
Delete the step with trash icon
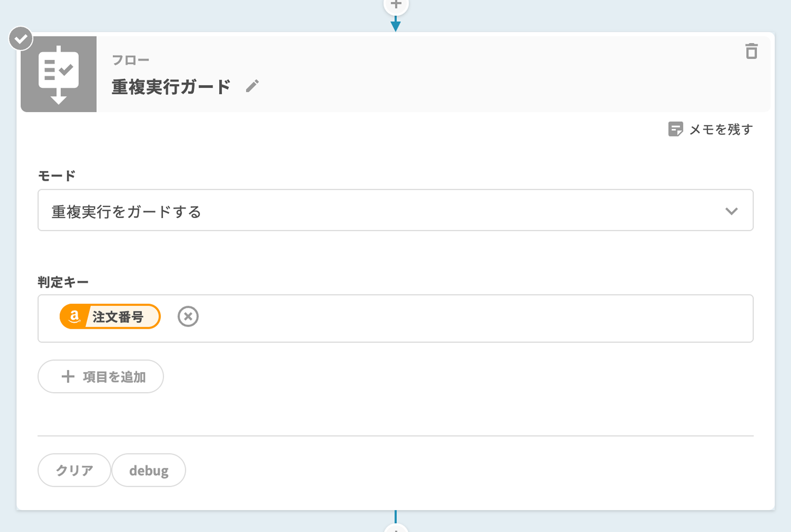(751, 51)
